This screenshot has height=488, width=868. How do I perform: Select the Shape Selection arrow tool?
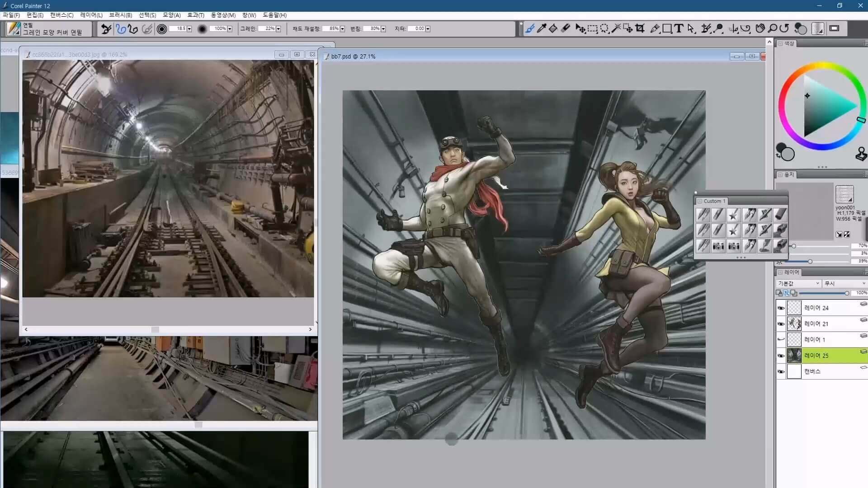pyautogui.click(x=691, y=28)
